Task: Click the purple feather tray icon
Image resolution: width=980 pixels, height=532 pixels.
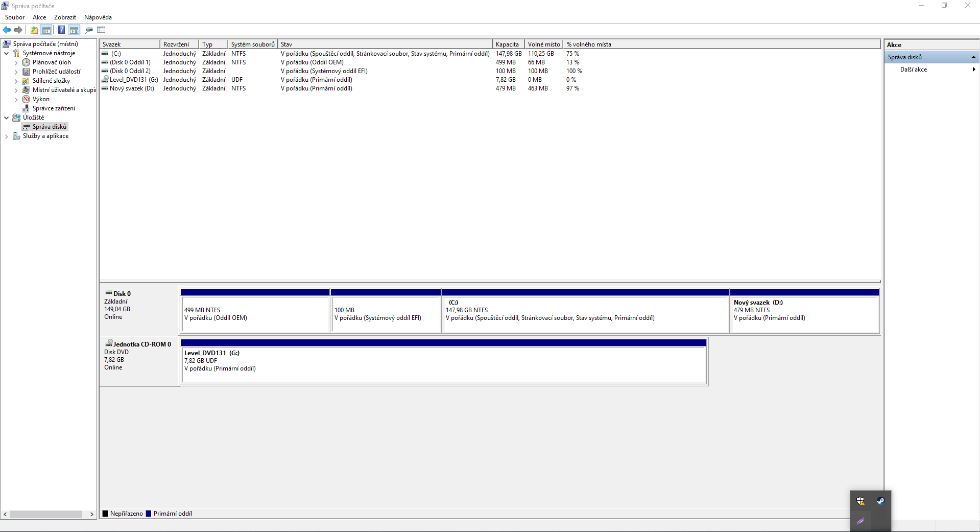Action: [x=861, y=521]
